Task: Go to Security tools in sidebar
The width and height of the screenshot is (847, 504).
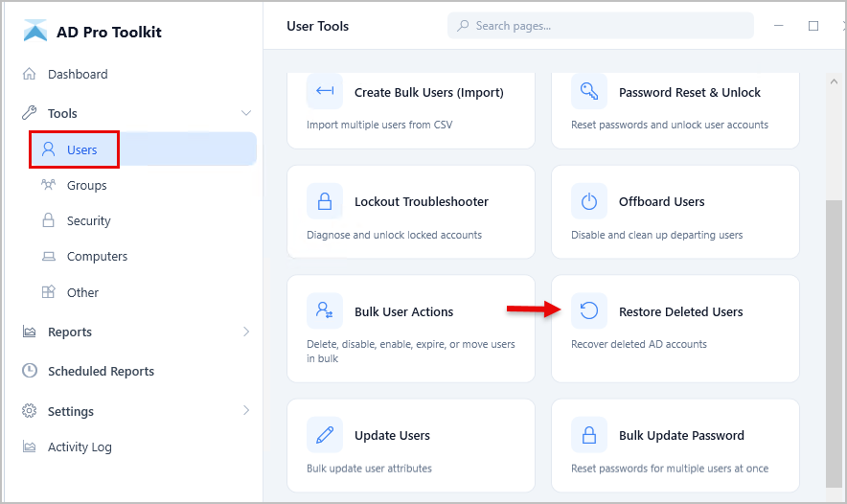Action: 88,220
